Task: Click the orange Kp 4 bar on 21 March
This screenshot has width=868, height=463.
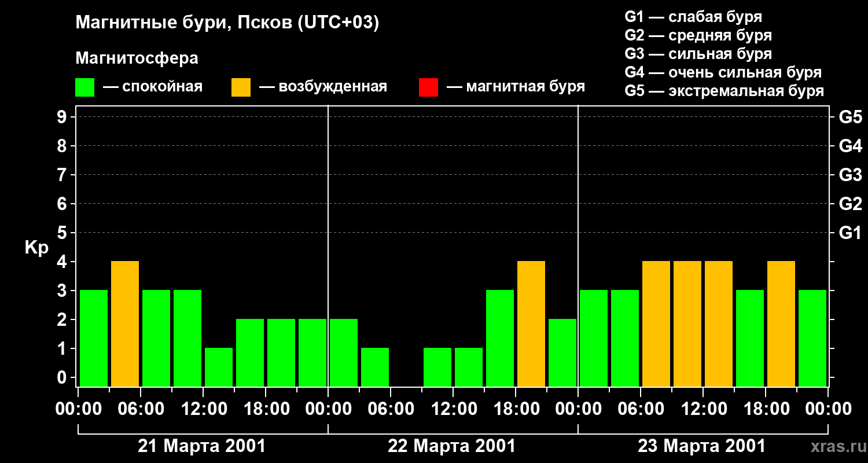Action: [125, 324]
